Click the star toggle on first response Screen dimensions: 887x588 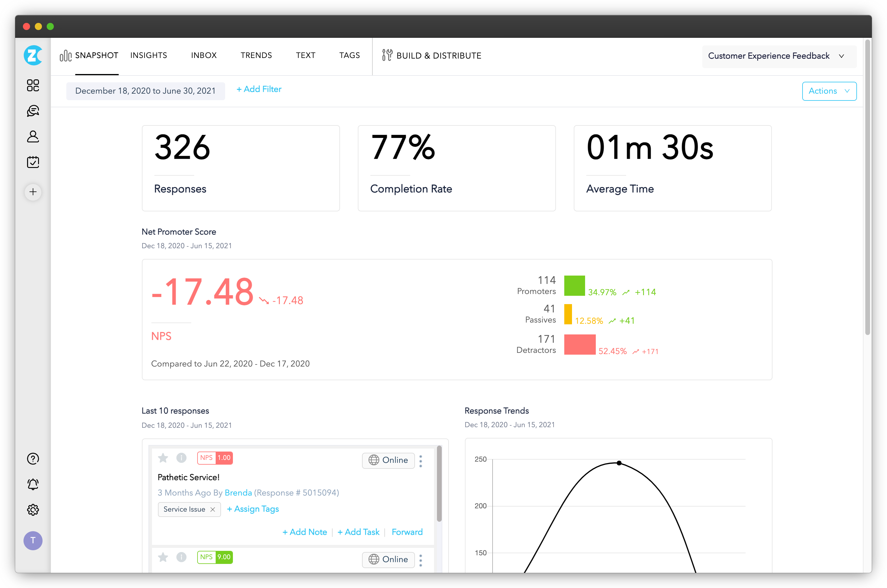(x=163, y=458)
